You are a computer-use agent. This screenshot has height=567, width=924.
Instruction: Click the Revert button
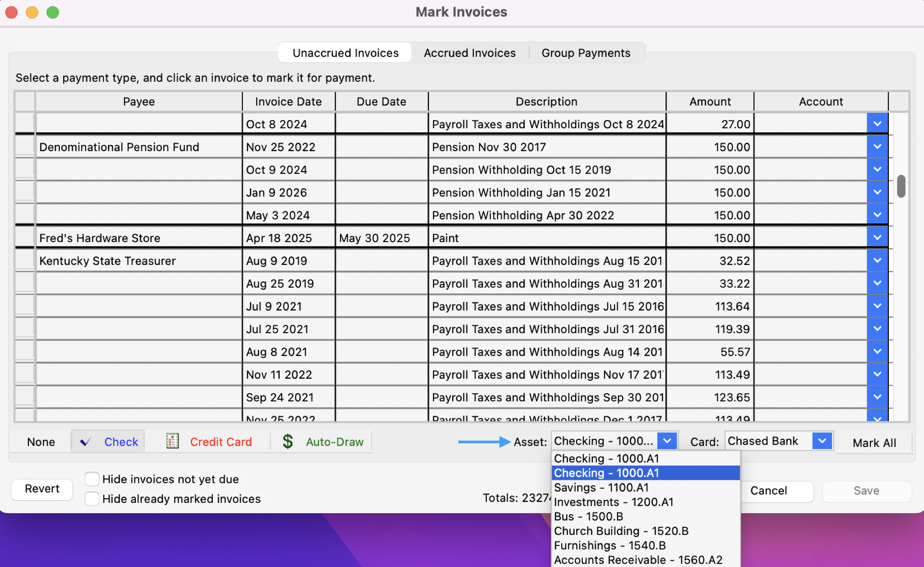click(42, 489)
